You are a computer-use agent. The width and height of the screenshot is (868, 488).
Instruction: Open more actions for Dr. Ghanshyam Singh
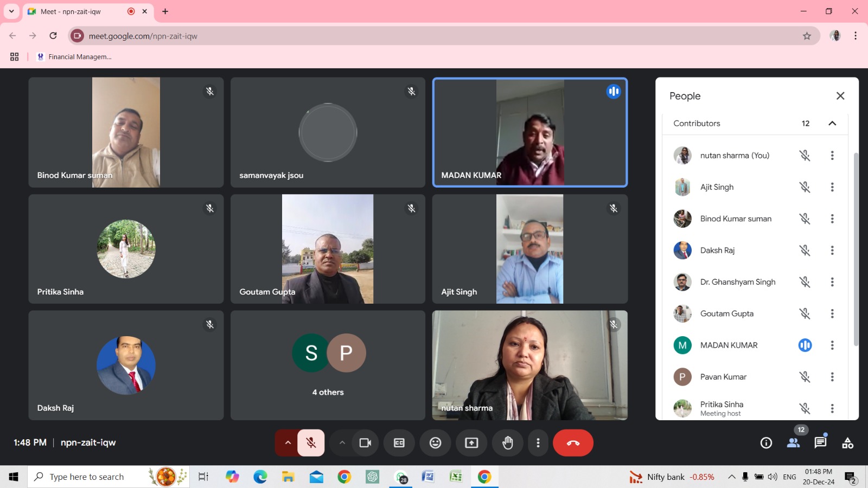pos(832,282)
